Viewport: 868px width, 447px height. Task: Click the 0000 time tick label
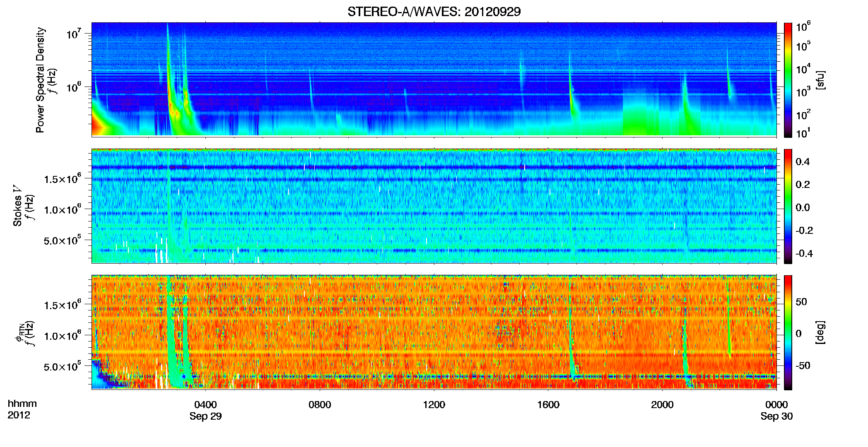pos(776,404)
